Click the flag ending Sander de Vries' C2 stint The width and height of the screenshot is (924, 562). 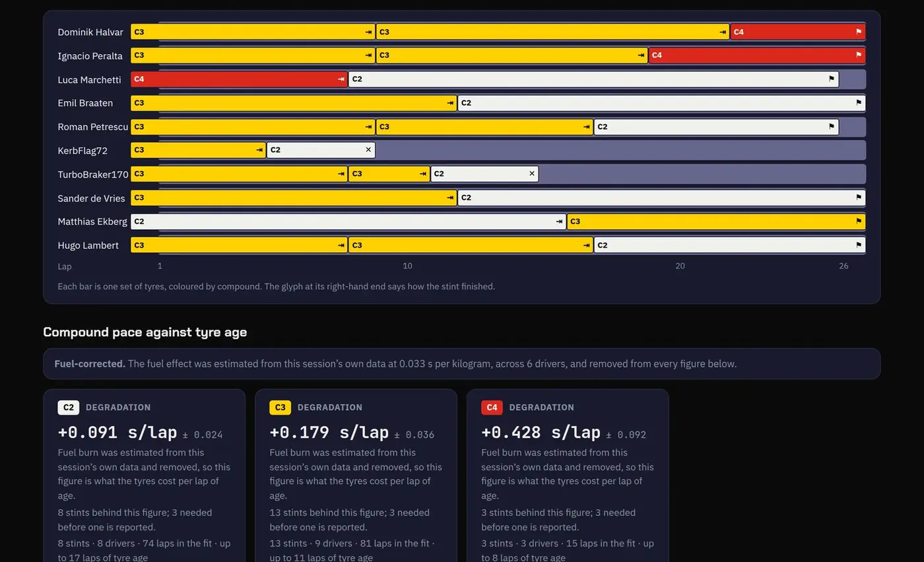pos(859,197)
